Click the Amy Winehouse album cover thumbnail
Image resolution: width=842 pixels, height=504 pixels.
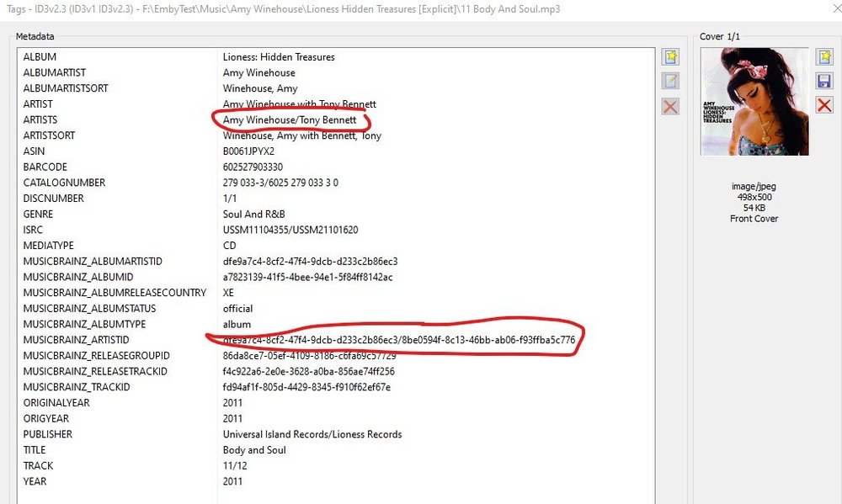[754, 102]
